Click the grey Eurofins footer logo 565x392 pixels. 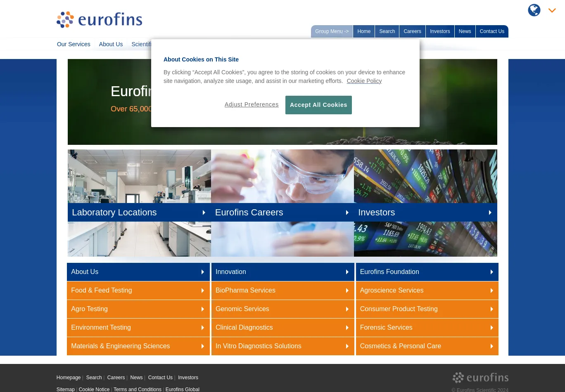pyautogui.click(x=480, y=378)
